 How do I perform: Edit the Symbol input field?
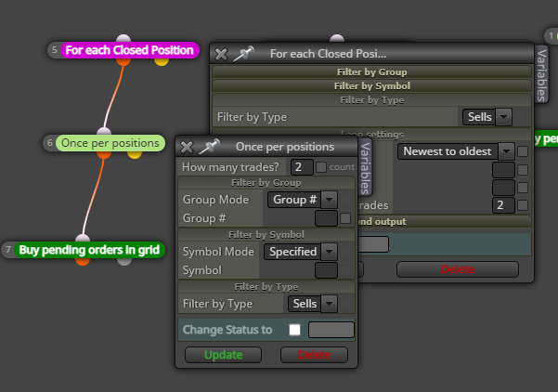(326, 270)
